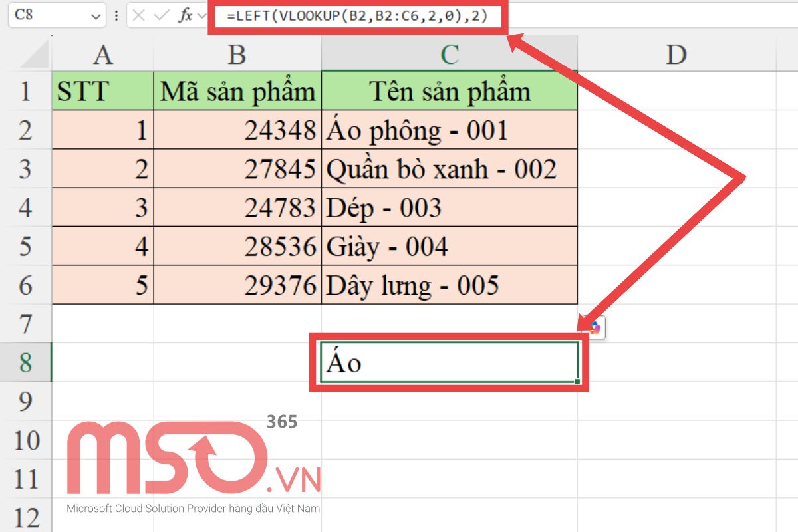Viewport: 798px width, 532px height.
Task: Select row 7 header
Action: (26, 324)
